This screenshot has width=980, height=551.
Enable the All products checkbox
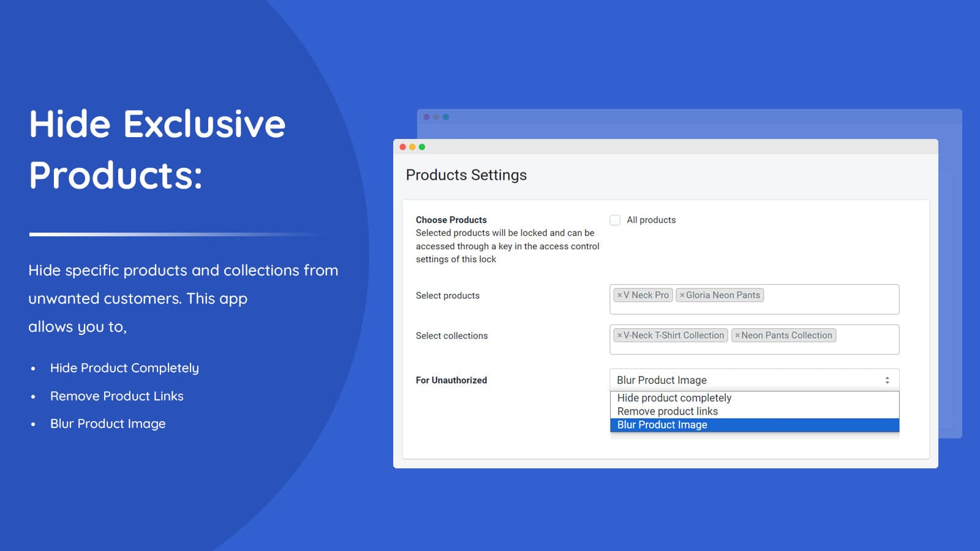615,220
